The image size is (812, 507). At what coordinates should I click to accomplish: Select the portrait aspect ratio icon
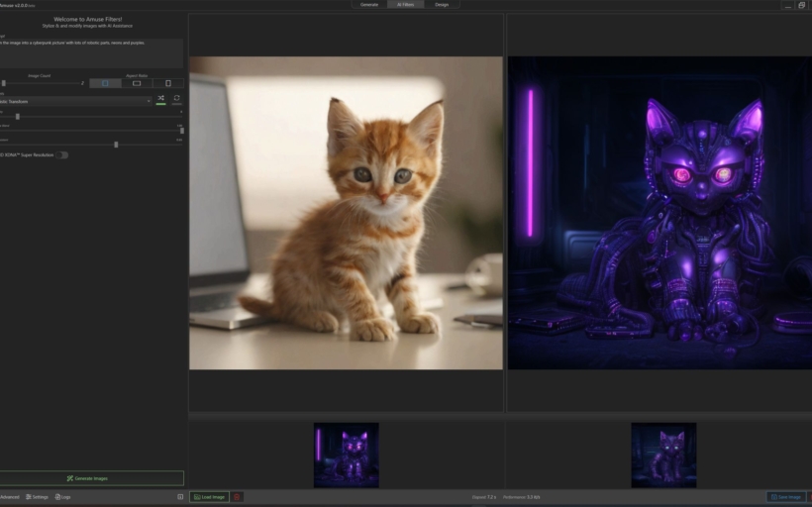(x=168, y=83)
